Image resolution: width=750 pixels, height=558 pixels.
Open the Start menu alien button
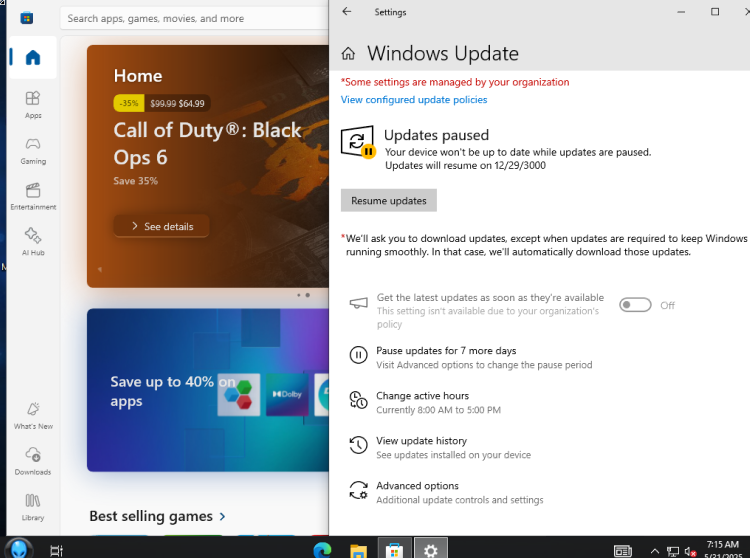coord(19,548)
